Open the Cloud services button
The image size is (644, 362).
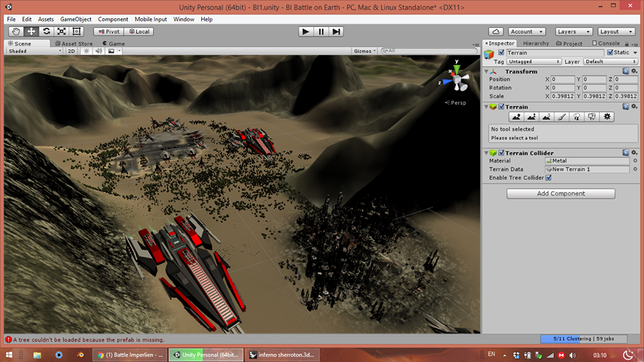click(496, 32)
